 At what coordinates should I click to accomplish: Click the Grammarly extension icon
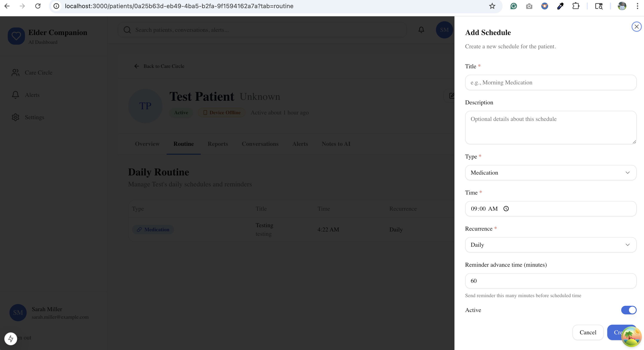click(x=514, y=6)
